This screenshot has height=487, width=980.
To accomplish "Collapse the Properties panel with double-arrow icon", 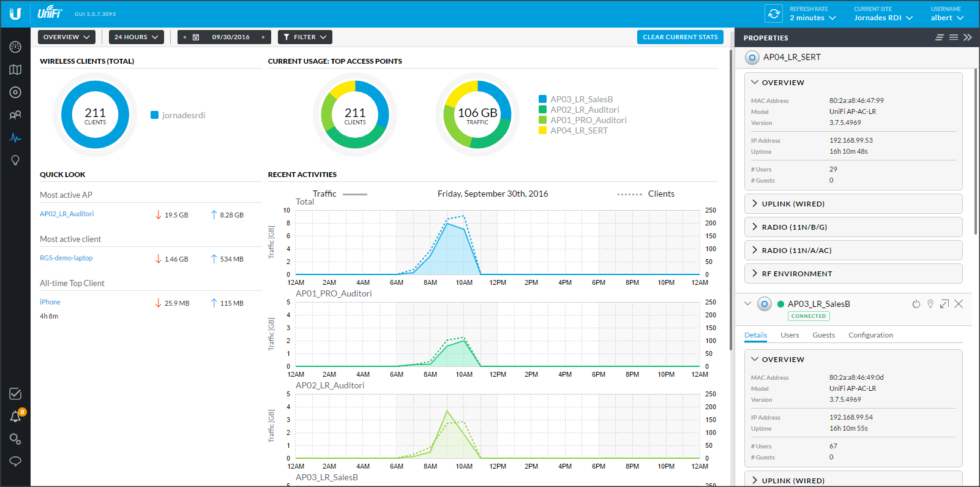I will click(x=968, y=37).
